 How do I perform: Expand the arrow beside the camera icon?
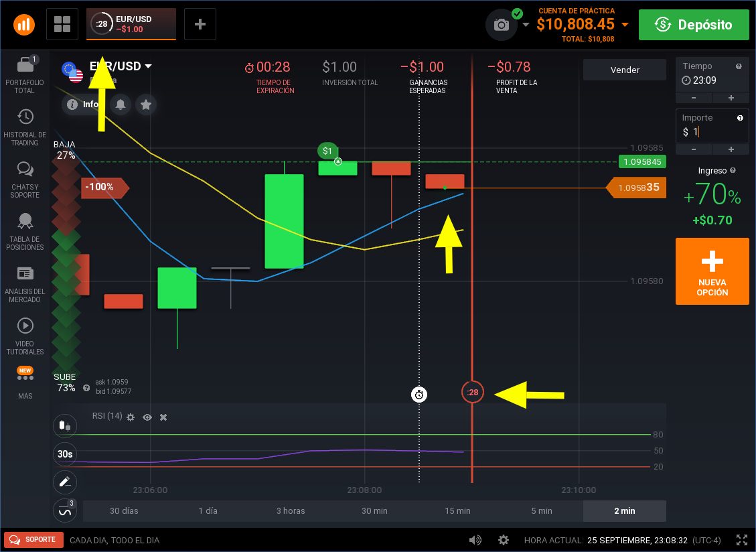(526, 25)
